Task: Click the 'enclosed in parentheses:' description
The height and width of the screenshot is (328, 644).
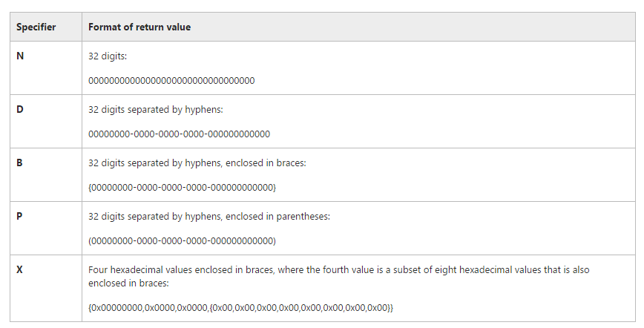Action: (277, 217)
